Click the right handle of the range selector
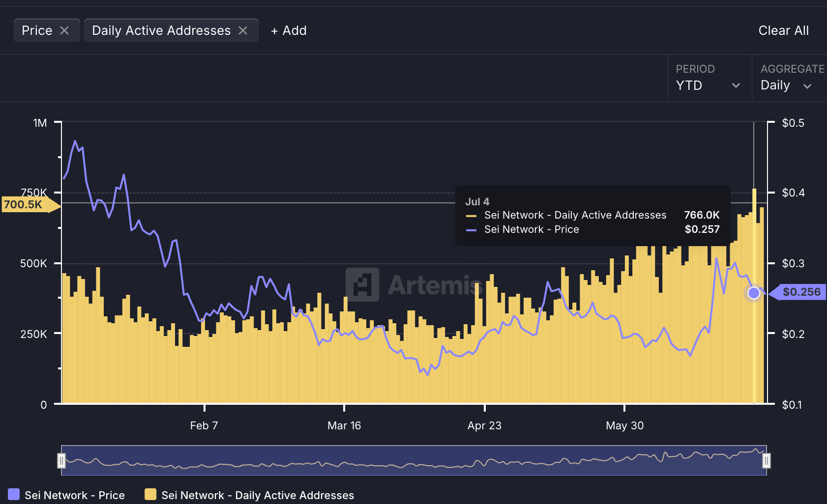The height and width of the screenshot is (504, 827). [767, 460]
